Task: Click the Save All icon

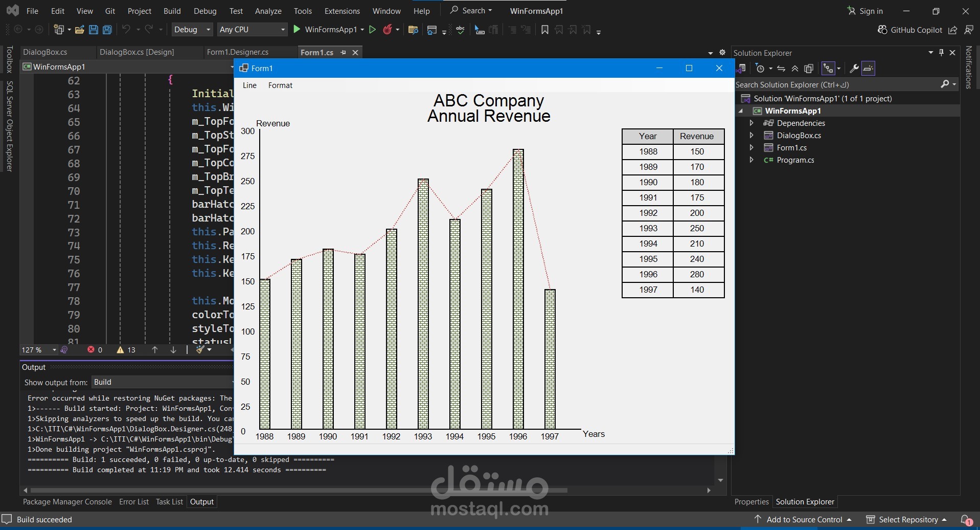Action: tap(107, 30)
